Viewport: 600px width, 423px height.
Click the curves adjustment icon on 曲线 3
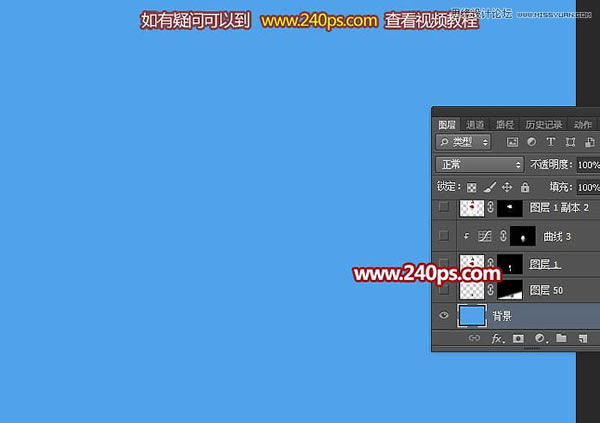[484, 236]
